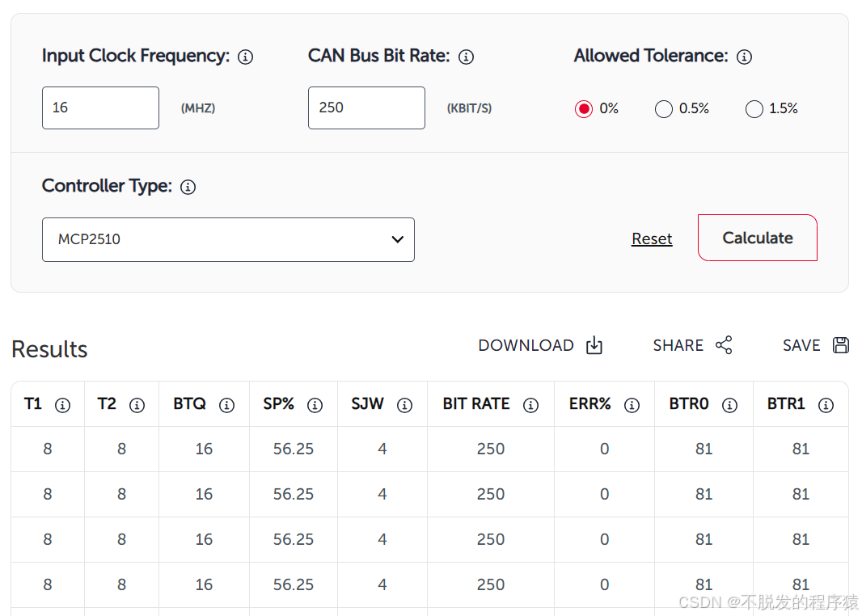The height and width of the screenshot is (616, 862).
Task: Click the save floppy disk icon
Action: pyautogui.click(x=840, y=345)
